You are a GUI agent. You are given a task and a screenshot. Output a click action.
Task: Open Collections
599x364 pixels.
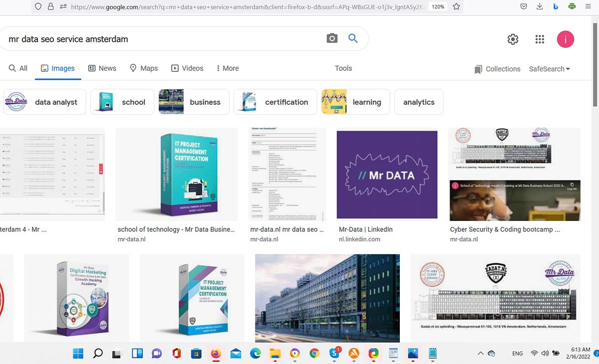tap(497, 69)
